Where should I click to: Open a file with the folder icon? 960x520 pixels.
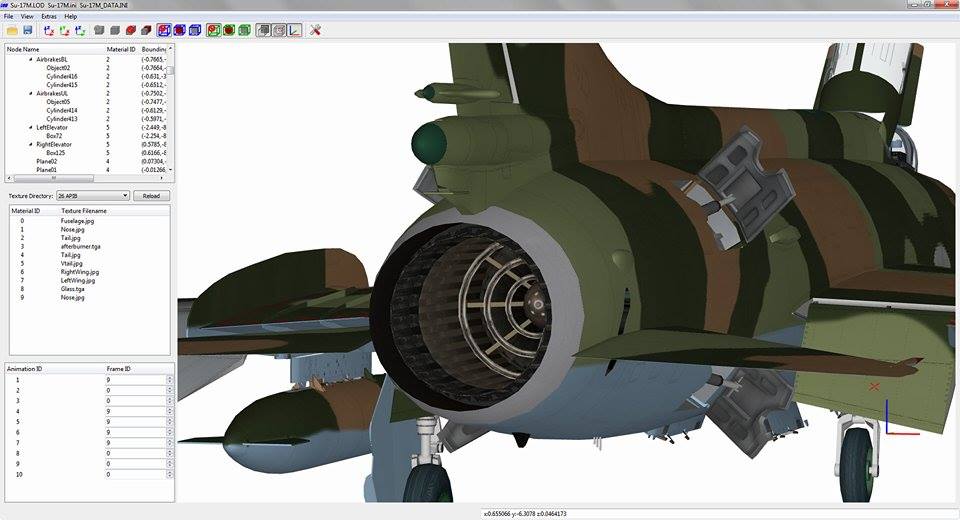coord(12,30)
